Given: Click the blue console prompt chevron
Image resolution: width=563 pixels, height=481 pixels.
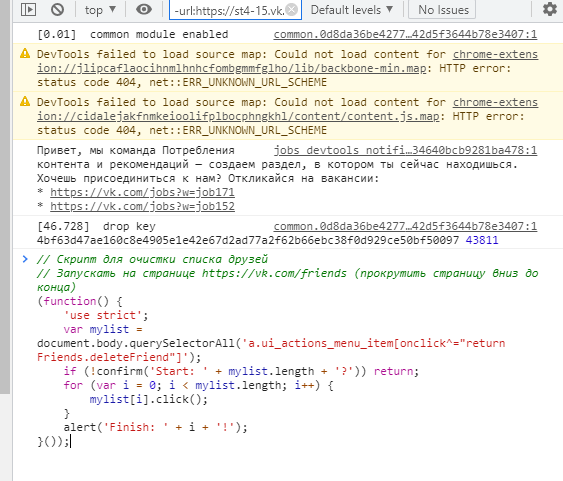Looking at the screenshot, I should 25,259.
